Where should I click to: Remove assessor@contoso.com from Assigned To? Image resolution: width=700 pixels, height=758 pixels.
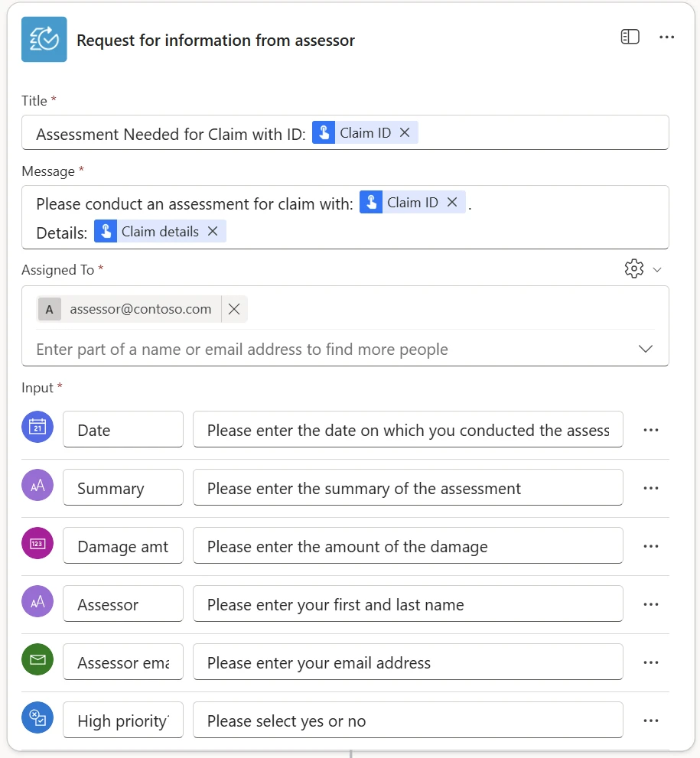(234, 309)
